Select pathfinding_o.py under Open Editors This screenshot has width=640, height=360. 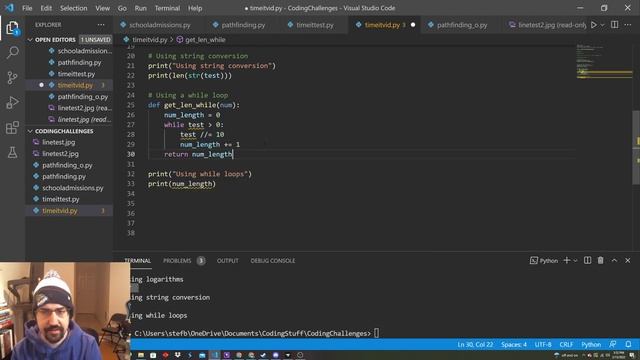69,97
